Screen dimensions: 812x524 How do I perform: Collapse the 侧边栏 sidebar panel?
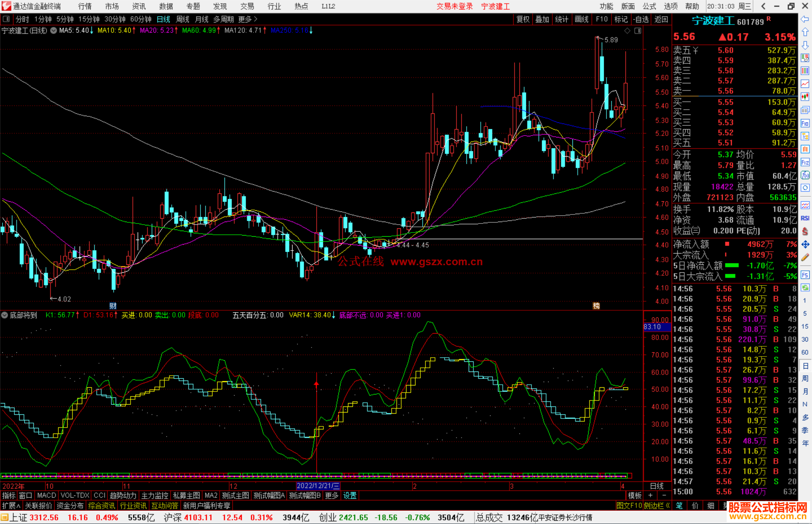tap(656, 506)
